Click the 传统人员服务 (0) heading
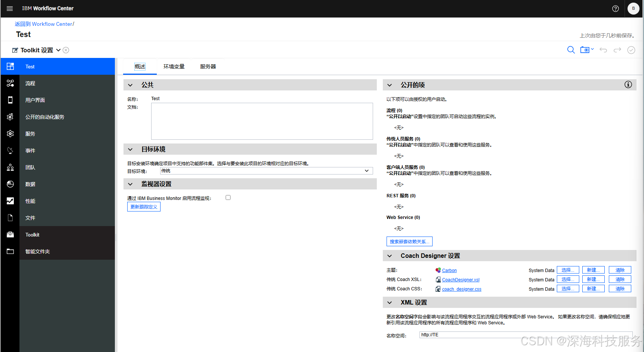This screenshot has width=644, height=352. [403, 139]
